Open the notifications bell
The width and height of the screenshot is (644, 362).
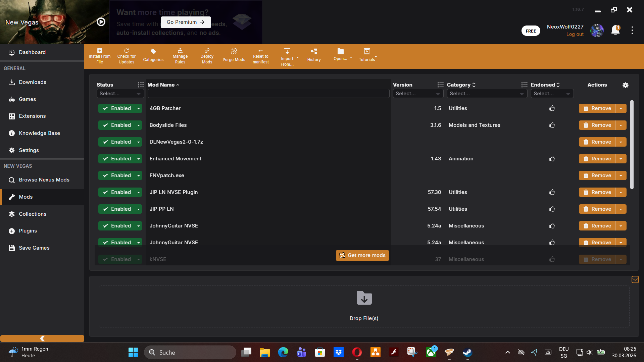(x=615, y=31)
